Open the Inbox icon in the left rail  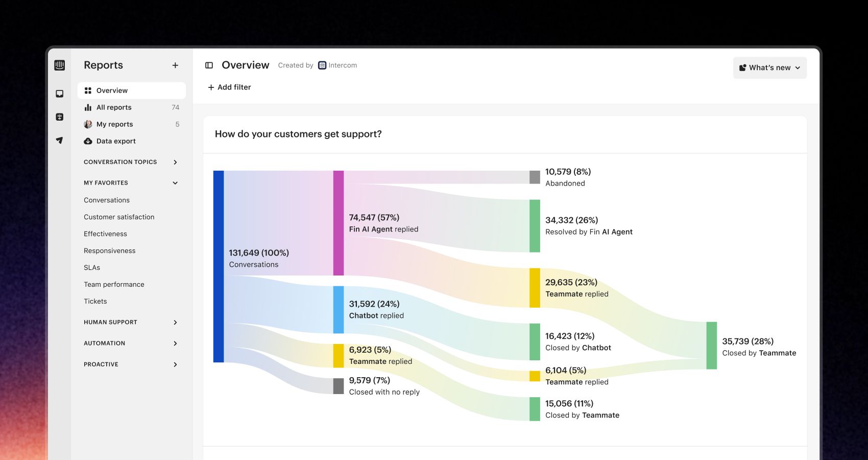pos(60,94)
